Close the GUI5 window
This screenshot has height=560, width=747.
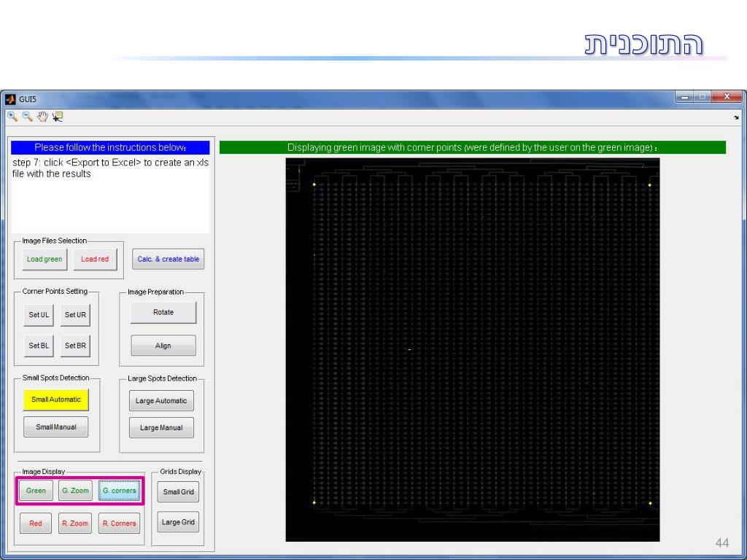(x=727, y=97)
